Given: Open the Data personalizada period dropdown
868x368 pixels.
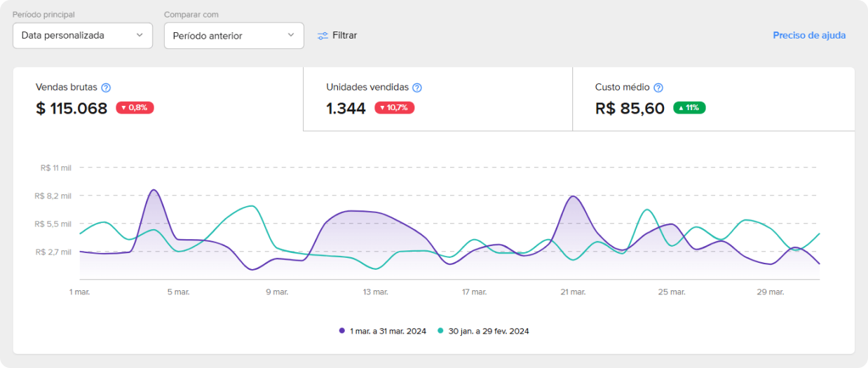Looking at the screenshot, I should [83, 35].
